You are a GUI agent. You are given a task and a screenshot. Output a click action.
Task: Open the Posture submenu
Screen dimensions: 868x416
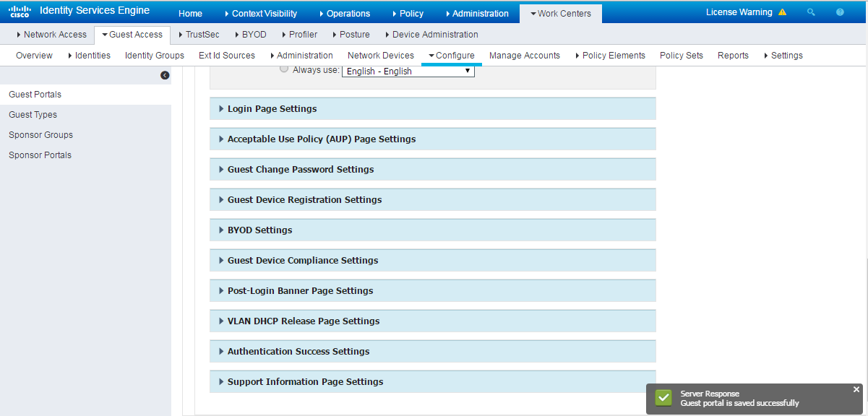[x=351, y=35]
